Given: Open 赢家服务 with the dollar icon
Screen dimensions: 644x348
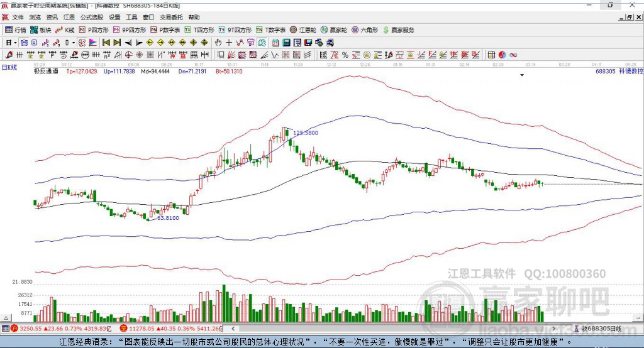Looking at the screenshot, I should (398, 30).
